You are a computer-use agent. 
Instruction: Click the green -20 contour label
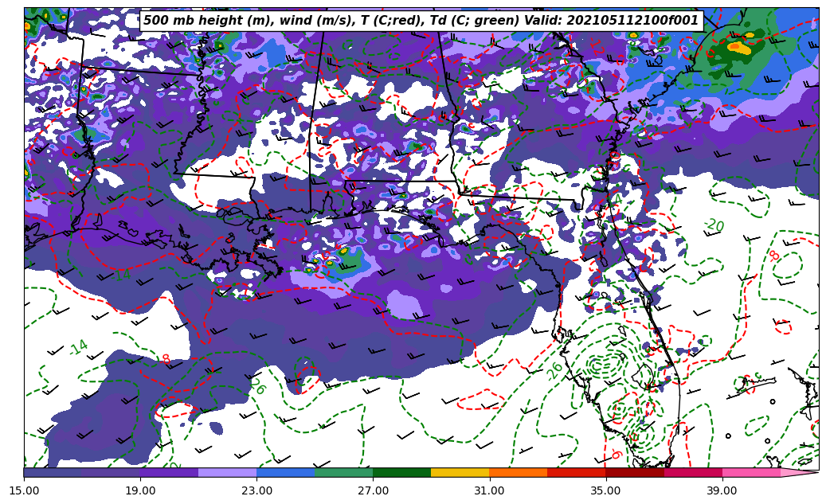click(x=714, y=226)
